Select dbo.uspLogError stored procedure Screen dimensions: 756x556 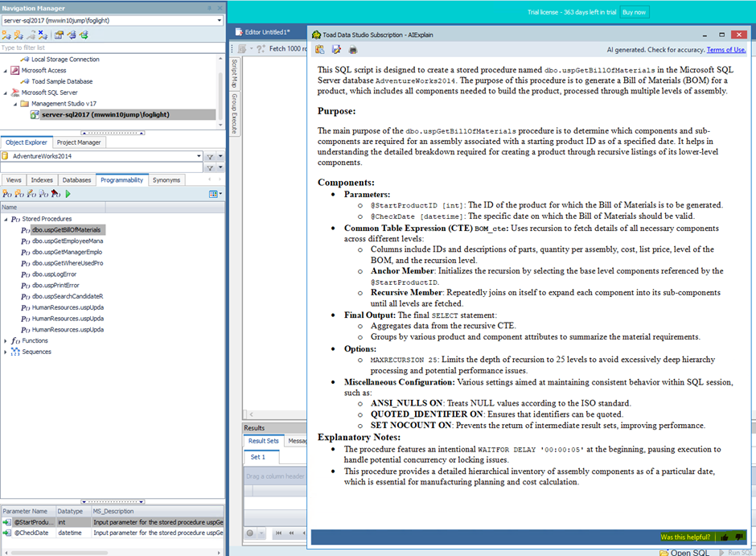tap(54, 274)
